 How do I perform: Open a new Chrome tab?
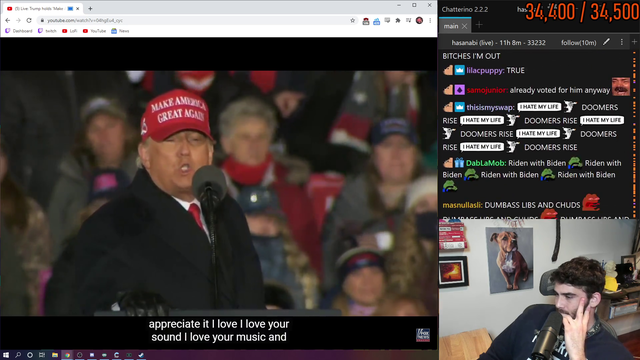[90, 9]
